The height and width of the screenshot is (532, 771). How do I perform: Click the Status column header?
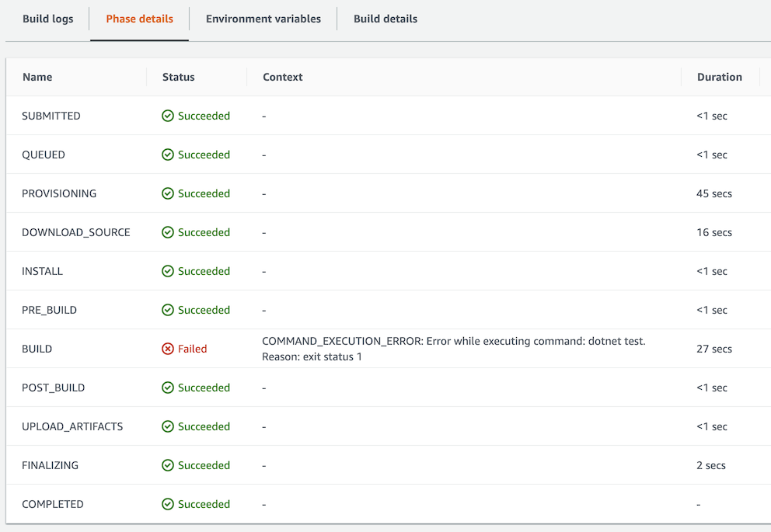coord(178,77)
